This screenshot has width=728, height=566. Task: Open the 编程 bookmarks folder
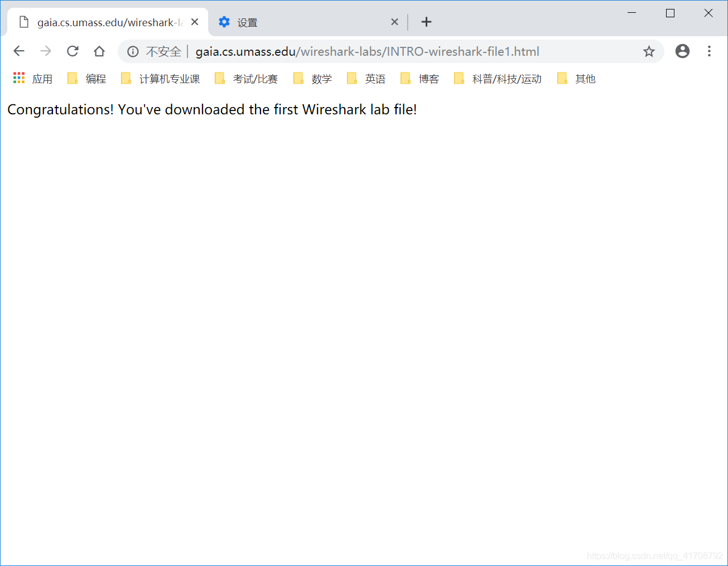(86, 79)
